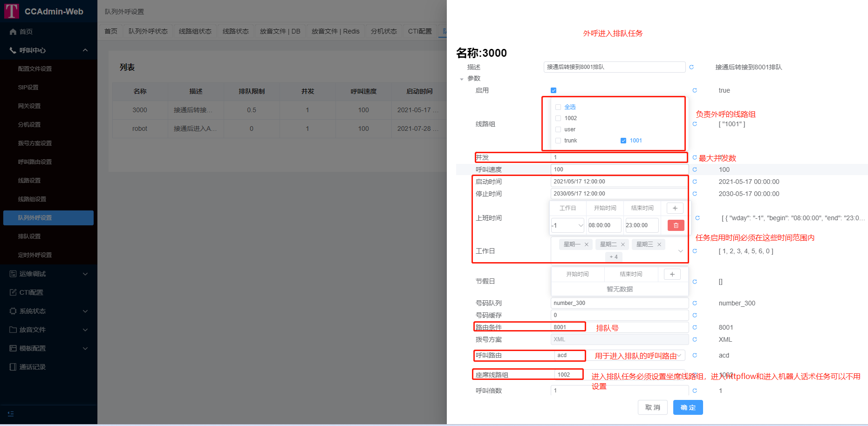Click the plus icon to add work-time row
868x426 pixels.
pyautogui.click(x=675, y=208)
